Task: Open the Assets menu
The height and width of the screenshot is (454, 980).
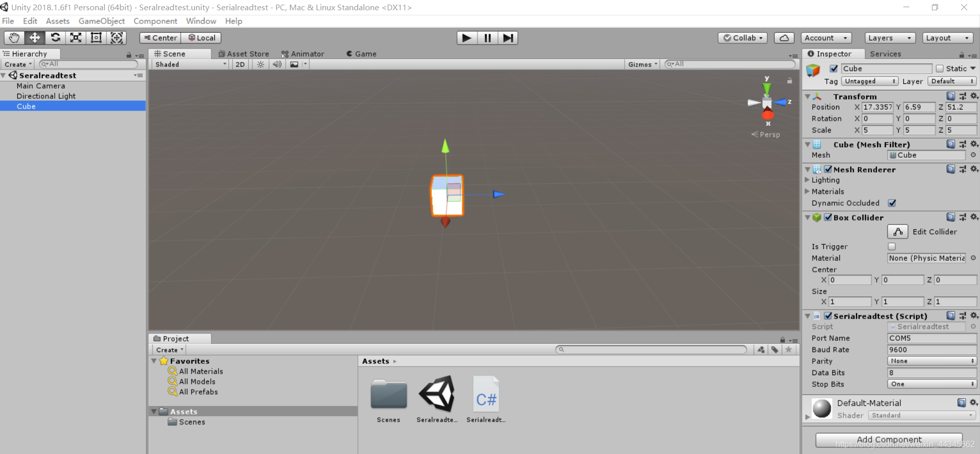Action: click(x=57, y=21)
